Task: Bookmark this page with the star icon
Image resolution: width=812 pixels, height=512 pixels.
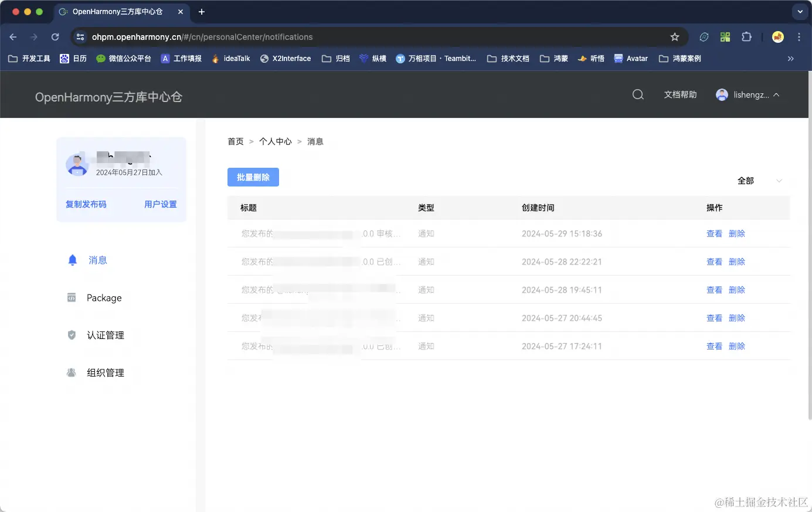Action: (x=675, y=37)
